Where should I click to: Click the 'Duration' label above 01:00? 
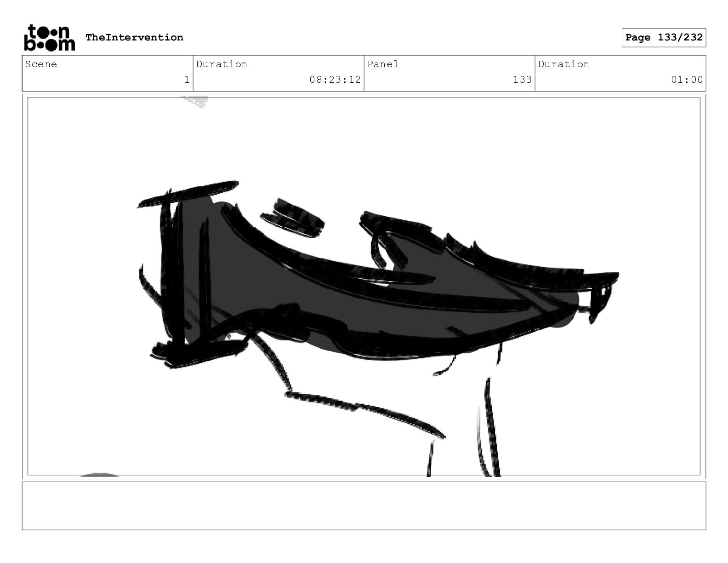pos(563,64)
